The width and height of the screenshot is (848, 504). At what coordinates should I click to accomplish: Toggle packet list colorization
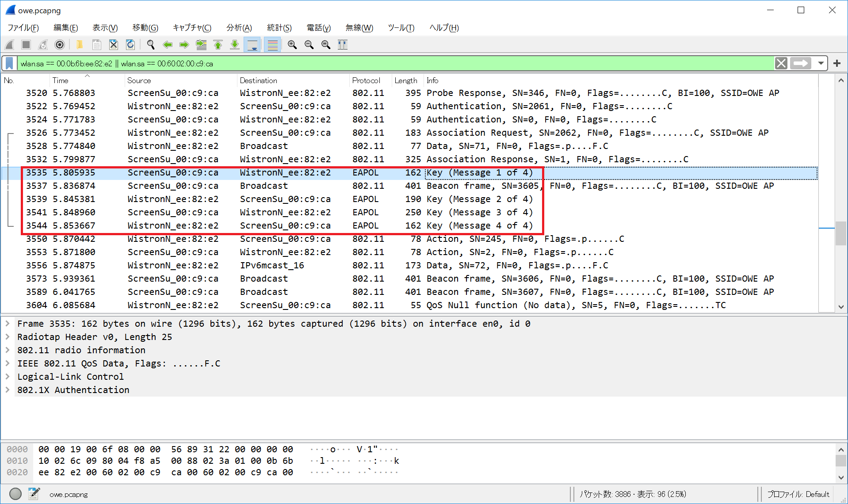click(x=272, y=45)
